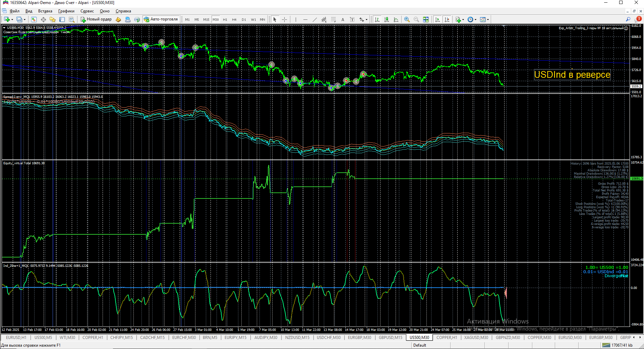This screenshot has height=349, width=644.
Task: Zoom out of the chart
Action: (416, 19)
